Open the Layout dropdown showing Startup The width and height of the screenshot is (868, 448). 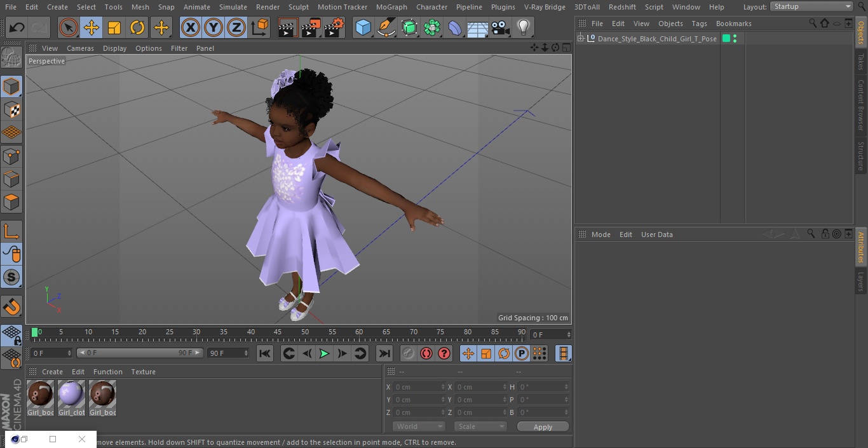coord(811,6)
